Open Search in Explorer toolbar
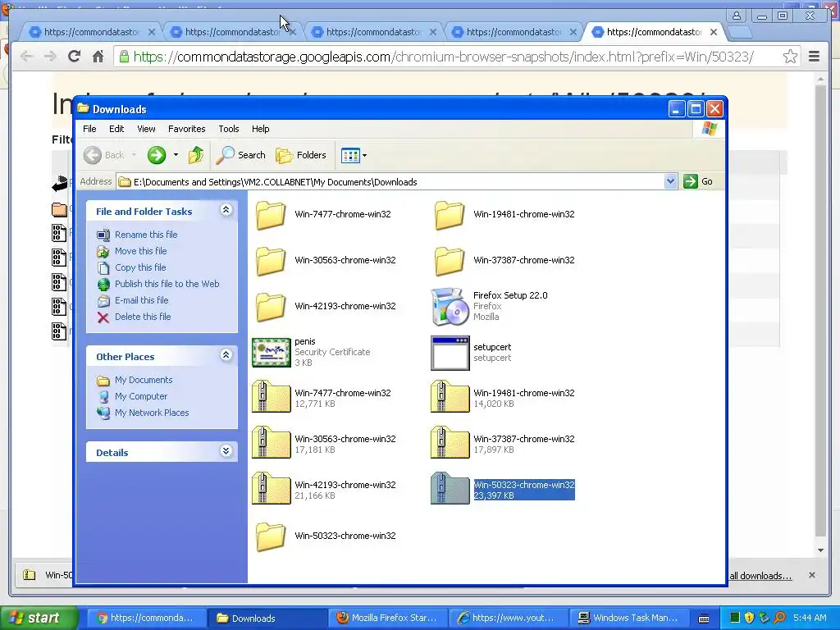Viewport: 840px width, 630px height. coord(240,155)
